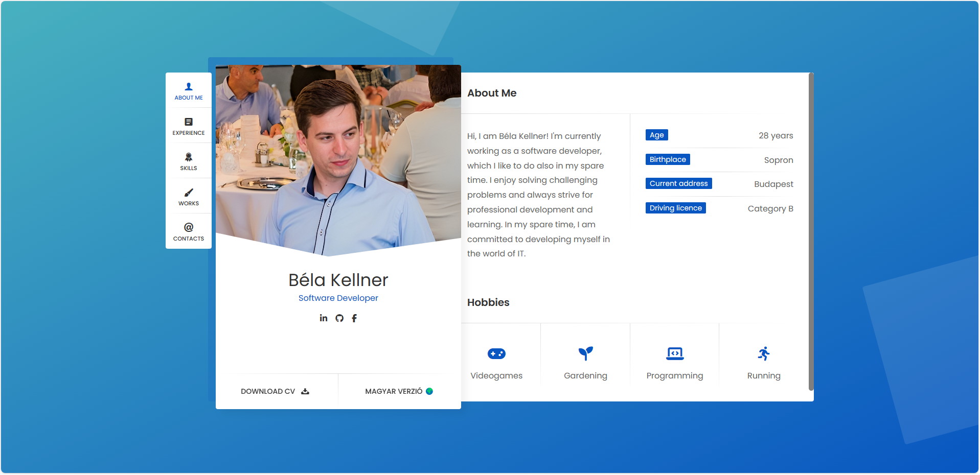980x475 pixels.
Task: Click the 'Hobbies' section heading
Action: [488, 302]
